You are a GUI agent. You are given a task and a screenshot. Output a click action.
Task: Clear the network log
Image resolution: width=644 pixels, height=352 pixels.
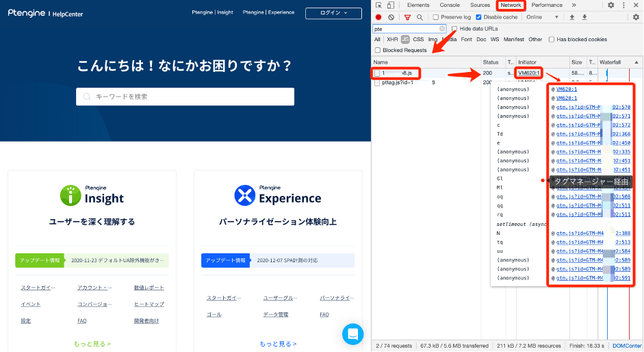391,17
